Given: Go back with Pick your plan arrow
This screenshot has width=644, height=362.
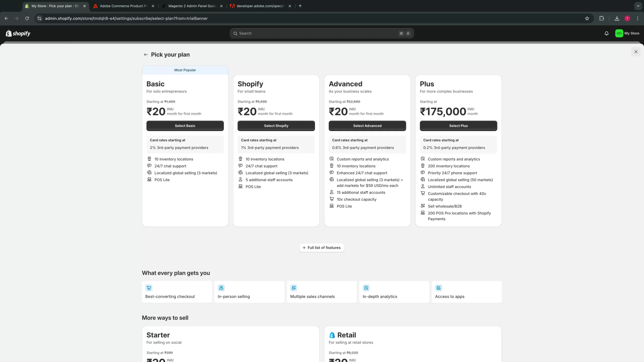Looking at the screenshot, I should coord(146,55).
